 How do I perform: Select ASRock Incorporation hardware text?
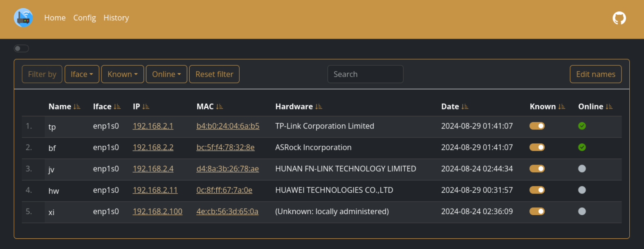click(313, 147)
